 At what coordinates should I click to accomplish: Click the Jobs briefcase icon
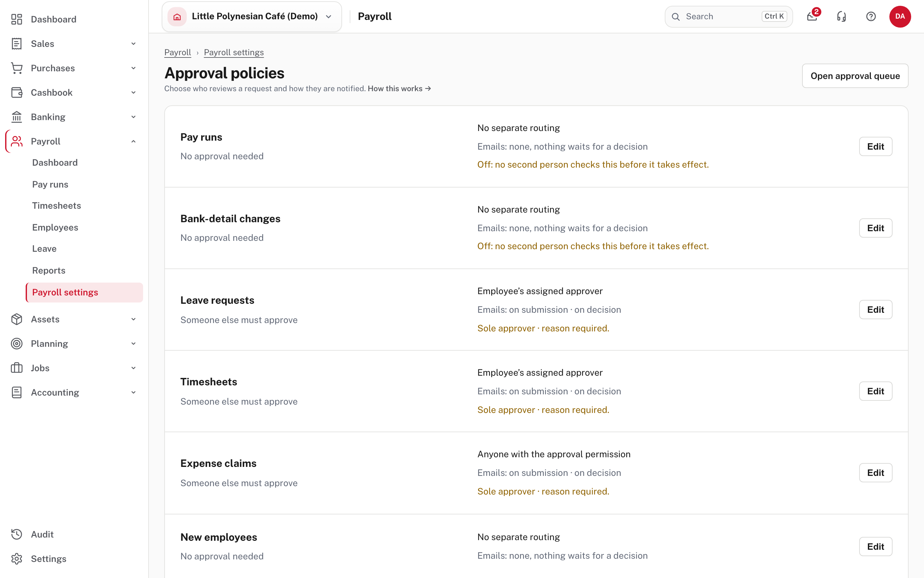(16, 368)
